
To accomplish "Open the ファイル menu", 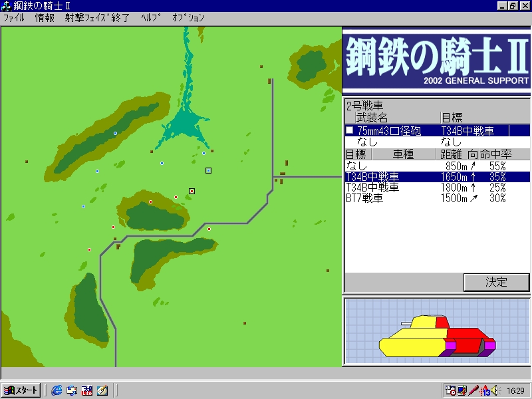I will coord(14,18).
